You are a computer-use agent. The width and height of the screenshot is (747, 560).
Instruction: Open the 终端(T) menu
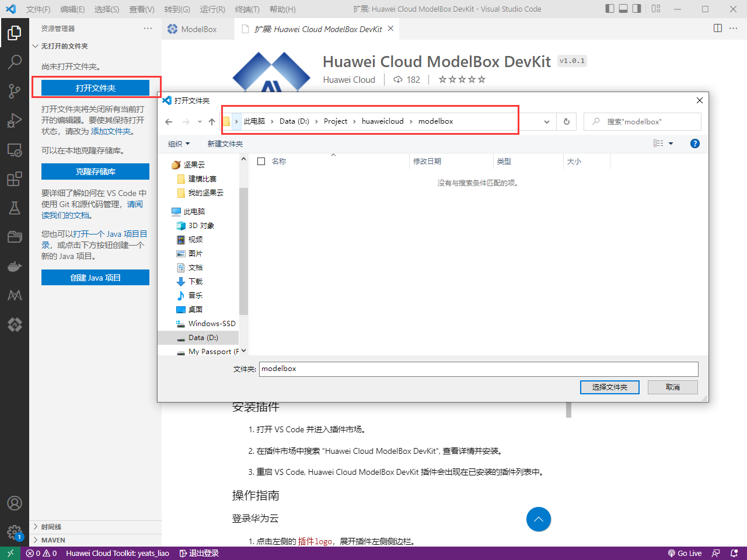(x=247, y=9)
